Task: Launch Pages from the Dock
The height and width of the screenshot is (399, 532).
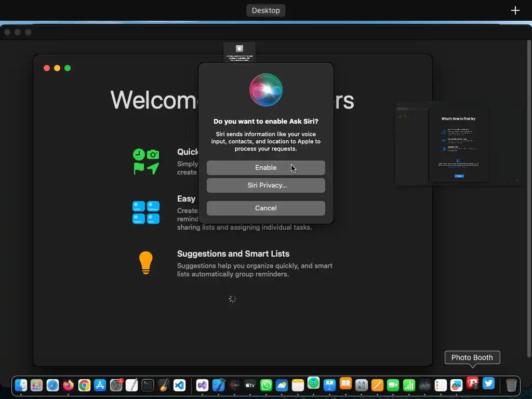Action: pos(377,385)
